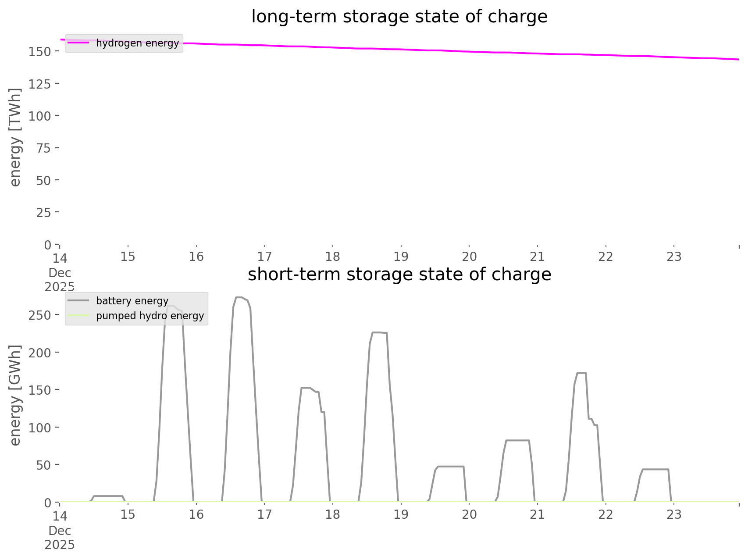The image size is (748, 560).
Task: Click the 'short-term storage state of charge' title
Action: click(x=399, y=275)
